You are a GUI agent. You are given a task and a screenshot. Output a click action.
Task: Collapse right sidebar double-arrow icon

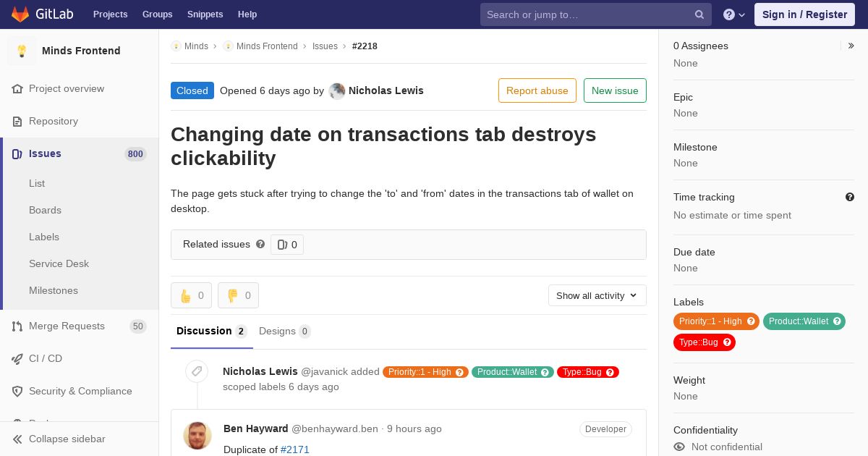click(851, 46)
